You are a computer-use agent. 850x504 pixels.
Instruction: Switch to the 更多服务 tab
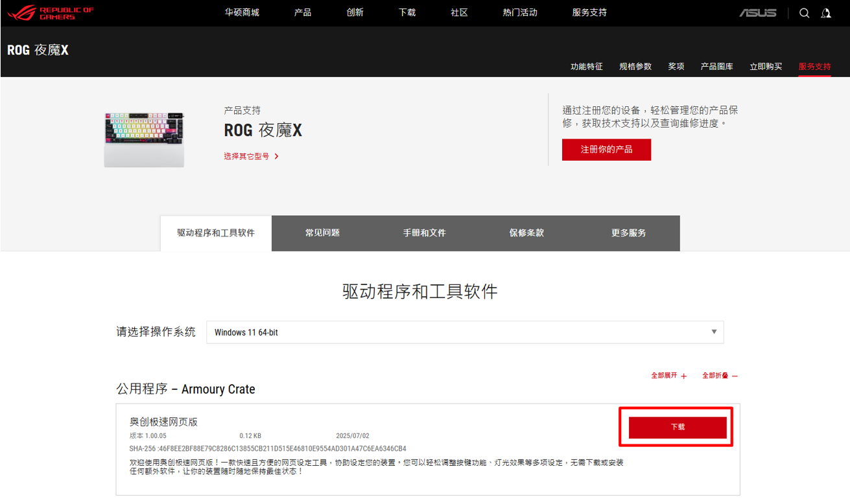tap(629, 233)
